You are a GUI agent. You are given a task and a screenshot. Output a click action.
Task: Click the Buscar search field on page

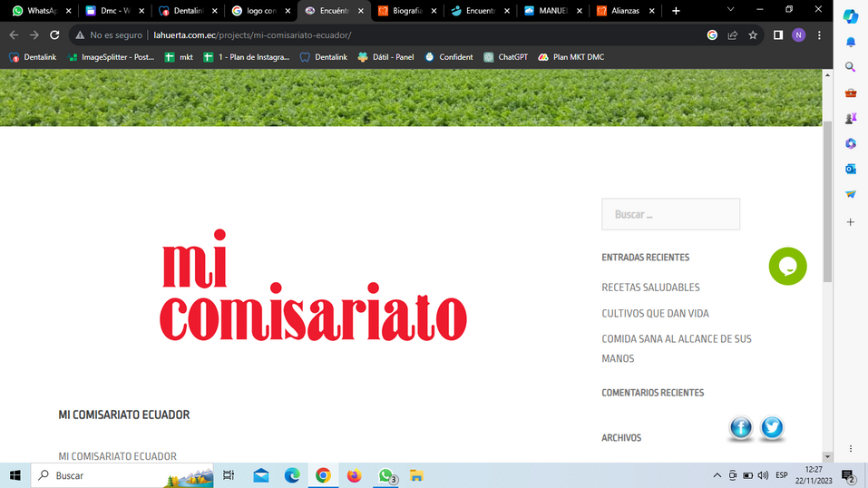click(x=670, y=214)
